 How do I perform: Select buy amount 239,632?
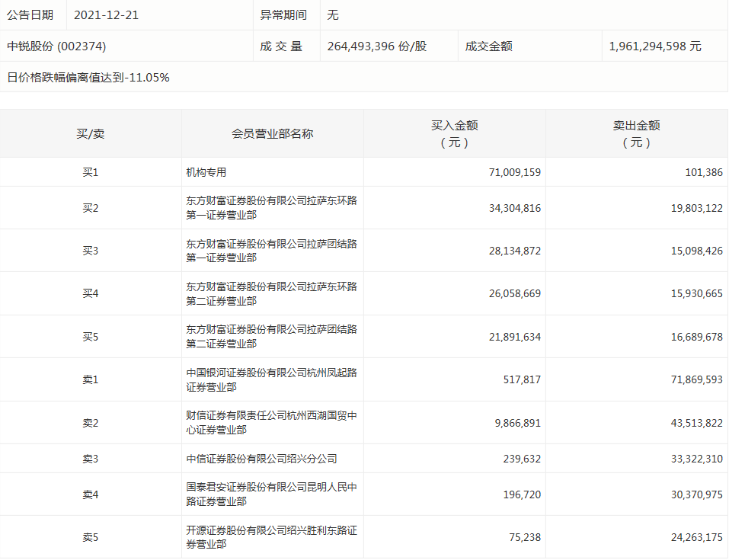pos(522,459)
